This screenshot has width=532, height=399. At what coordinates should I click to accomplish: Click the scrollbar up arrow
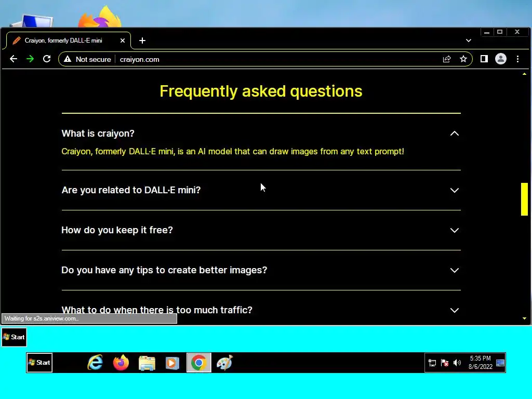[524, 74]
